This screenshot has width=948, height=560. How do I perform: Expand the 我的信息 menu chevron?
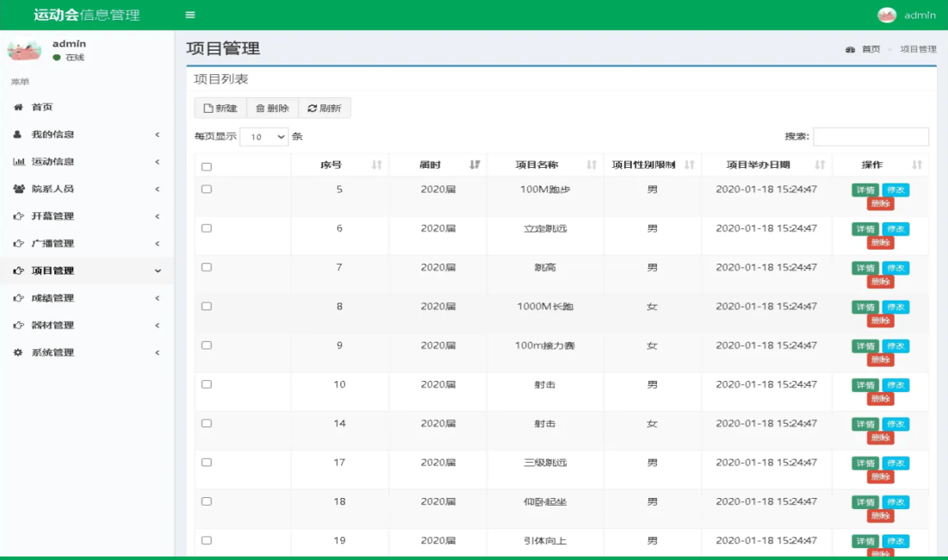[157, 134]
